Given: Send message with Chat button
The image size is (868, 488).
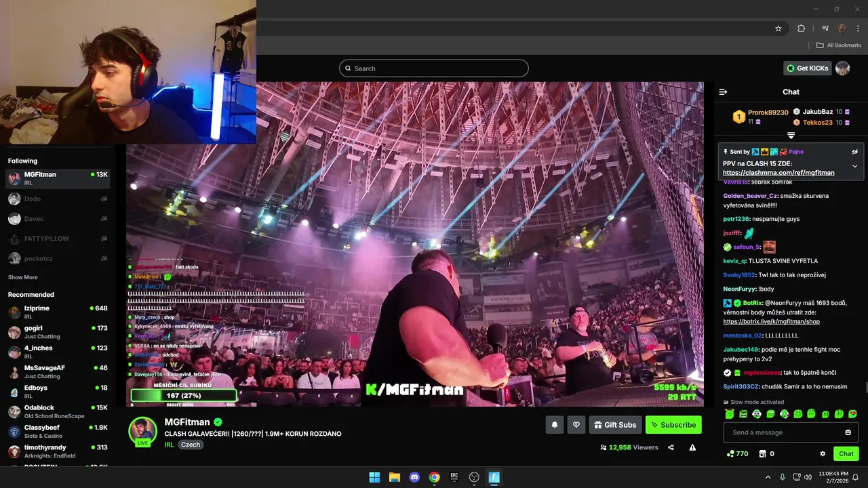Looking at the screenshot, I should 846,454.
